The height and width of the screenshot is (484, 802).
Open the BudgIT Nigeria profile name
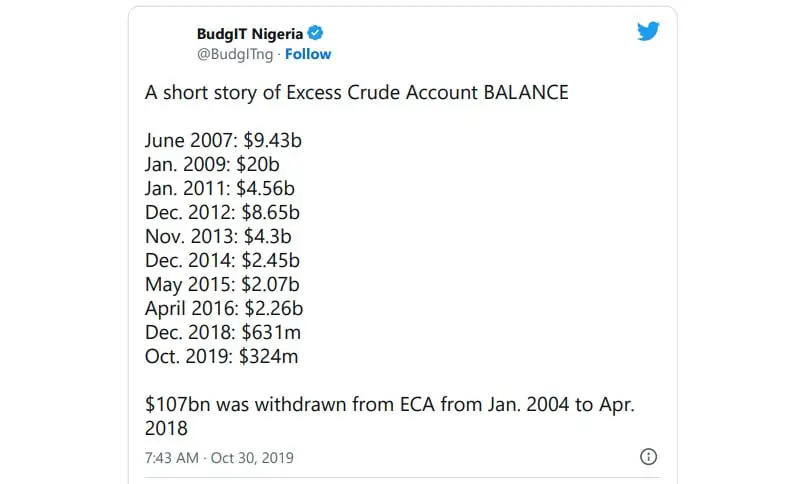(250, 34)
